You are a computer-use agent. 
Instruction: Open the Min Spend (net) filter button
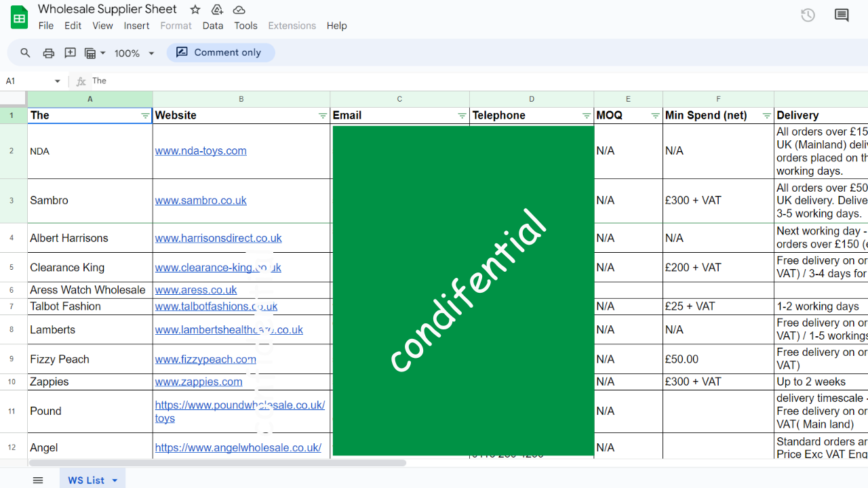[x=766, y=116]
